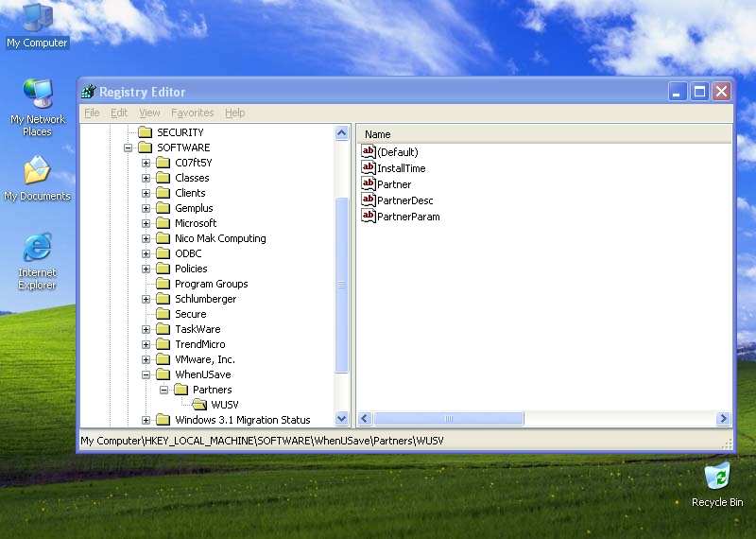Open the Help menu
The width and height of the screenshot is (756, 539).
click(x=234, y=113)
